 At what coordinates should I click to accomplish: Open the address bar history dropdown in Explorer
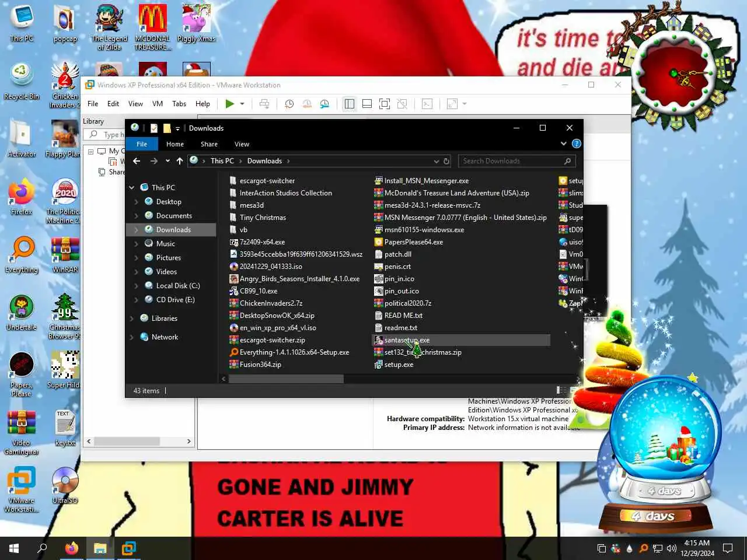(x=436, y=161)
